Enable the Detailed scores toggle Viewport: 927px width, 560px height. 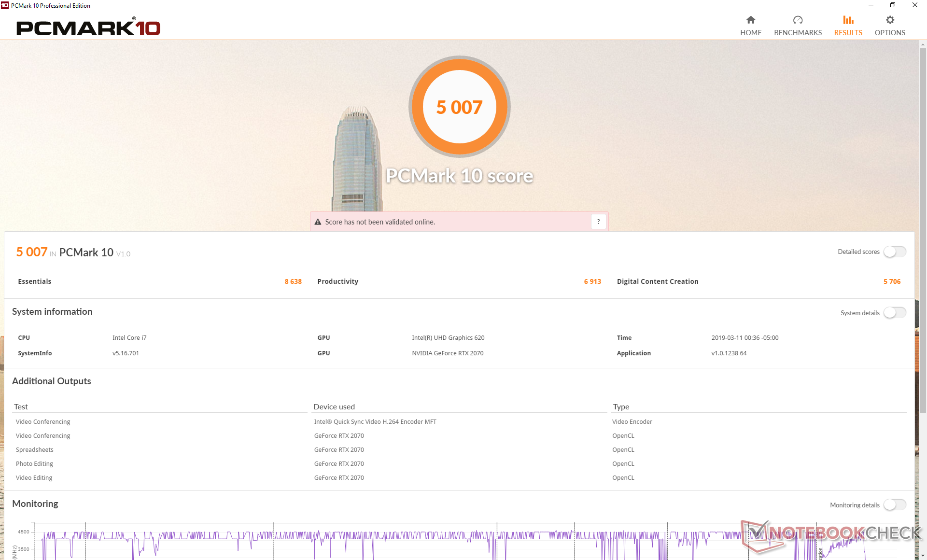895,252
